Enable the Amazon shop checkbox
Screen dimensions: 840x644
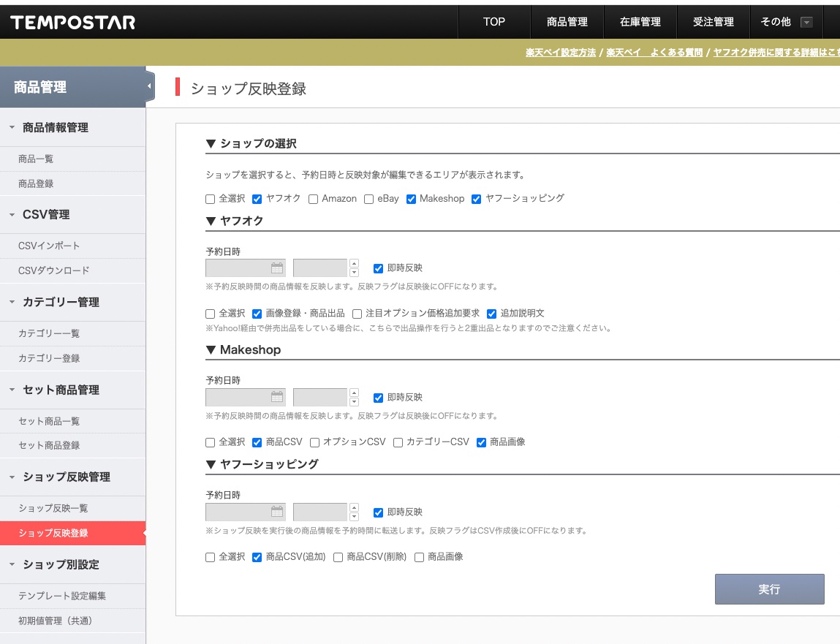314,199
